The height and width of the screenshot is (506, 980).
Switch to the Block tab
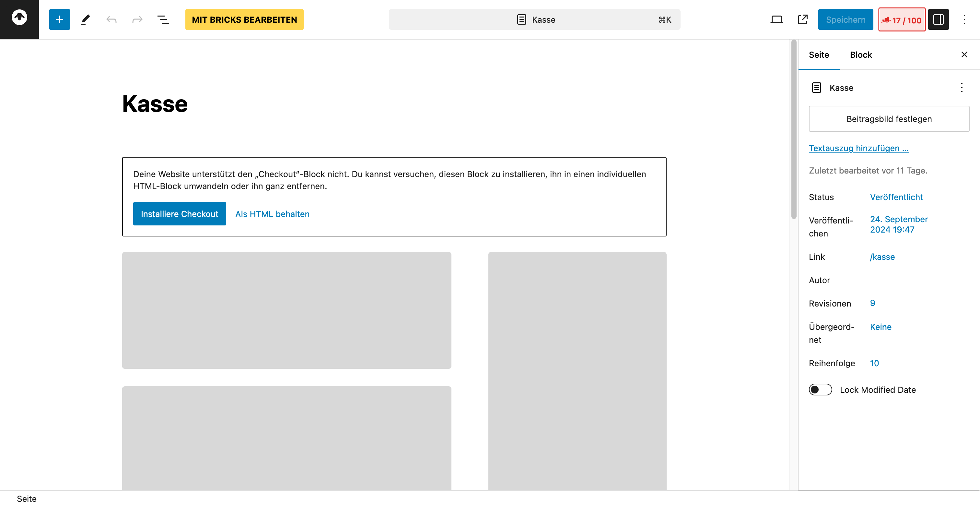pyautogui.click(x=860, y=55)
